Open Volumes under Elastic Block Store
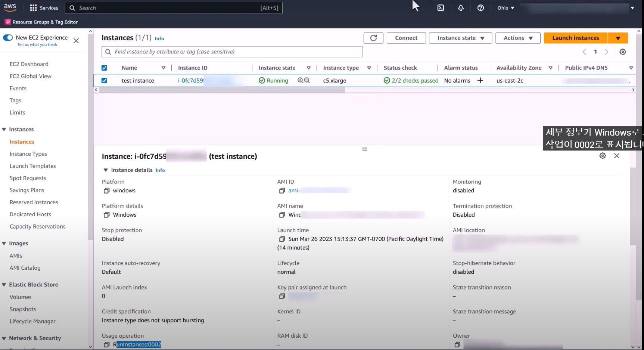644x350 pixels. click(x=21, y=297)
